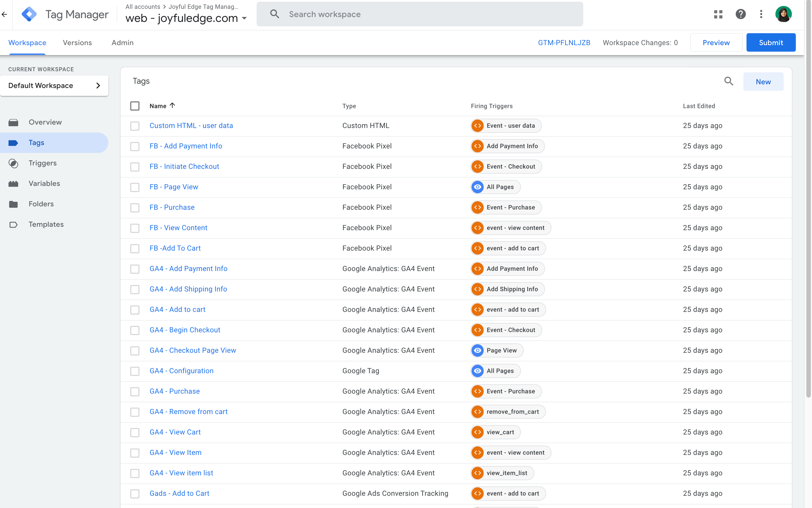The width and height of the screenshot is (812, 508).
Task: Open the Google apps grid icon
Action: coord(718,14)
